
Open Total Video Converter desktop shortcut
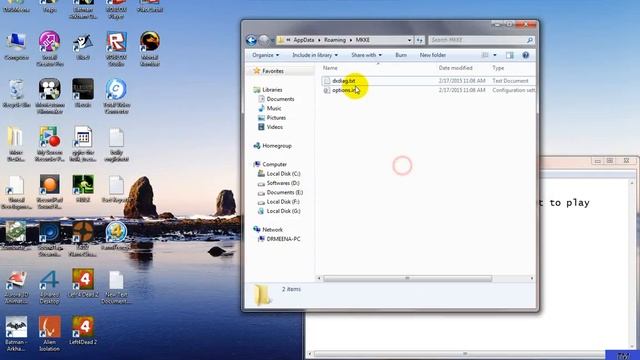pyautogui.click(x=116, y=96)
